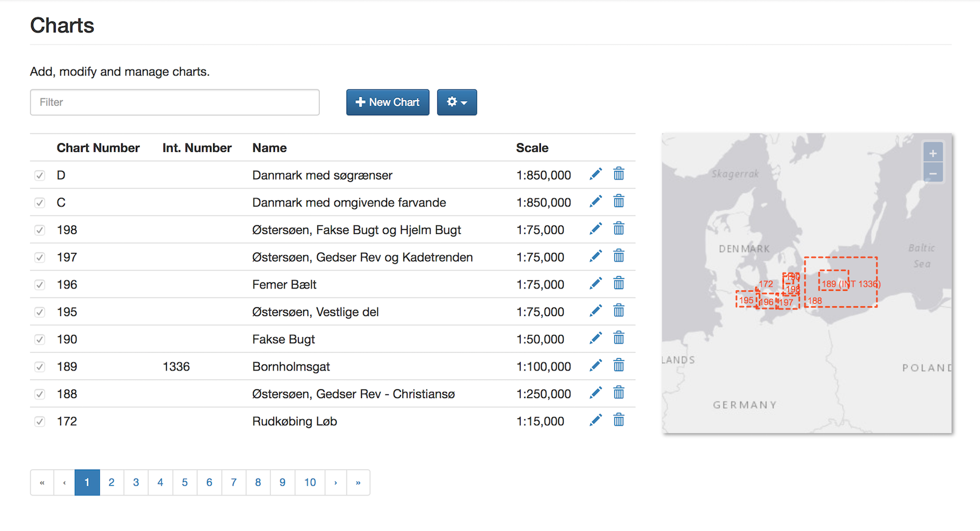Edit chart D with the pencil icon

595,175
